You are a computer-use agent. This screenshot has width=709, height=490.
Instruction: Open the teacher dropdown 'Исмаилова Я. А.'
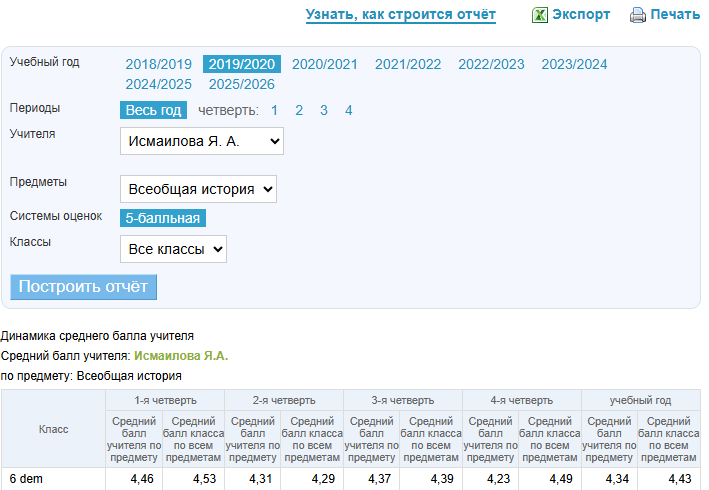(201, 141)
